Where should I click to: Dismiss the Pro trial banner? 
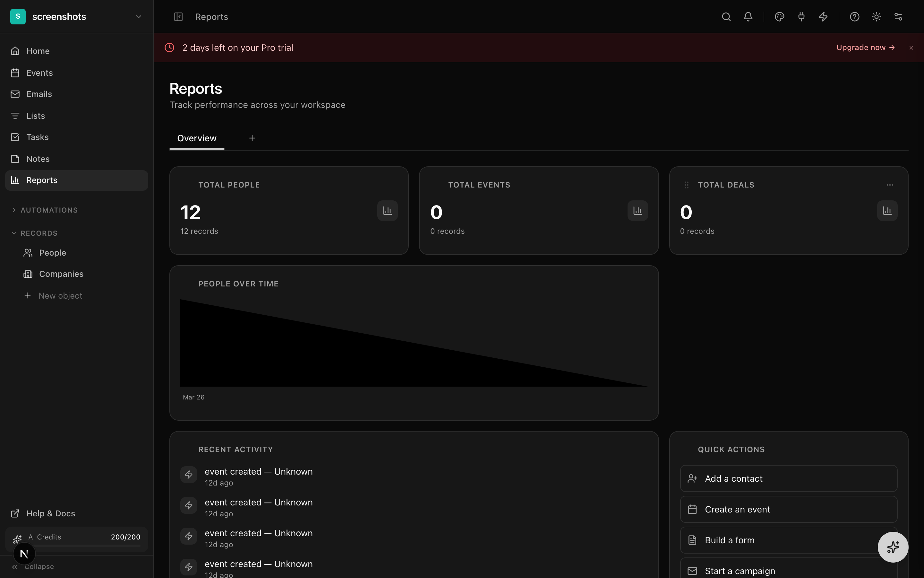click(911, 48)
